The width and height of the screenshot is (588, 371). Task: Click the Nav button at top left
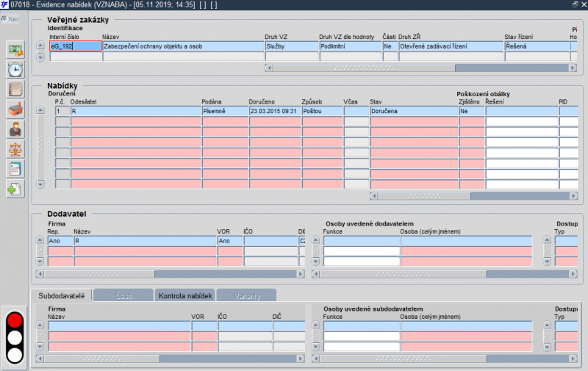pyautogui.click(x=12, y=19)
